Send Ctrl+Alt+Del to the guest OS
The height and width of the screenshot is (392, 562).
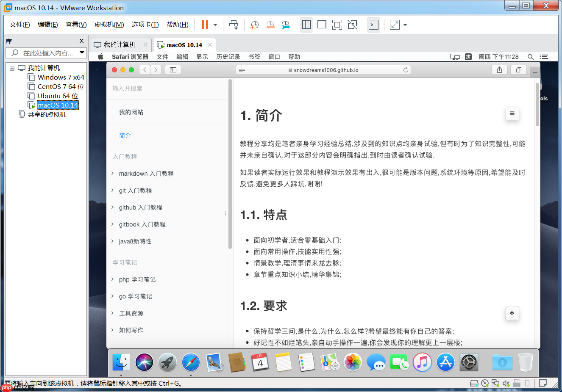click(234, 25)
